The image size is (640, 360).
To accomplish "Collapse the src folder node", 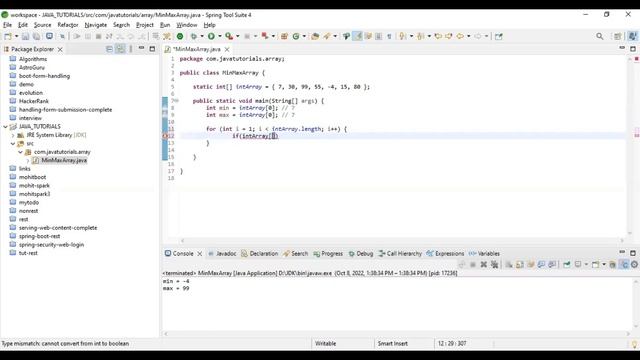I will (x=13, y=144).
